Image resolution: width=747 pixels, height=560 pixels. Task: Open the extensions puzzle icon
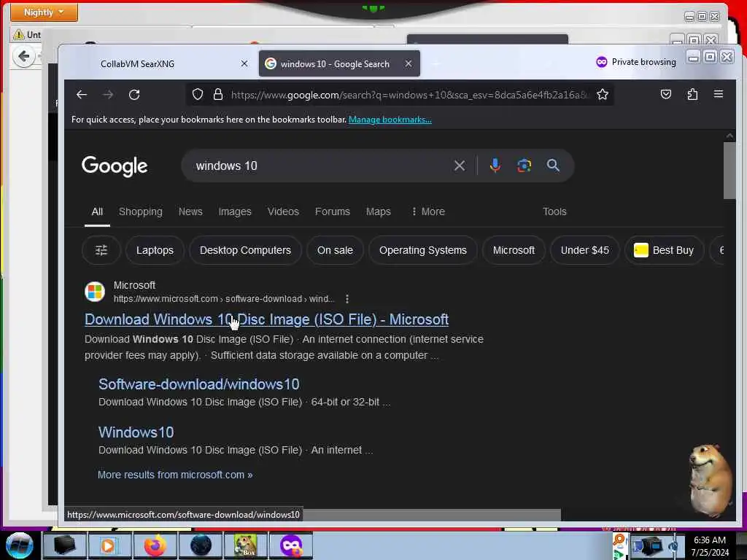click(692, 95)
